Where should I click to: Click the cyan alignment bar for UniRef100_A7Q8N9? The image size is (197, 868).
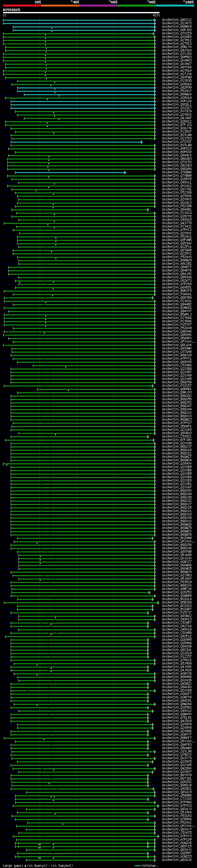(x=70, y=172)
